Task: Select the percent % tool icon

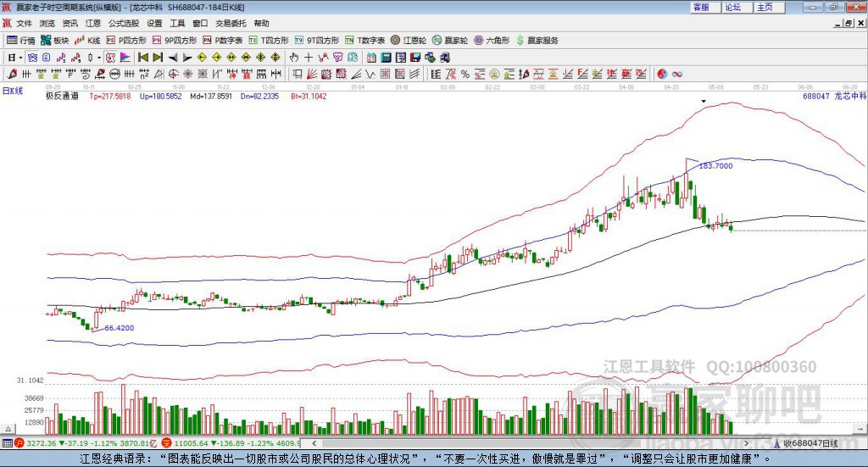Action: coord(465,74)
